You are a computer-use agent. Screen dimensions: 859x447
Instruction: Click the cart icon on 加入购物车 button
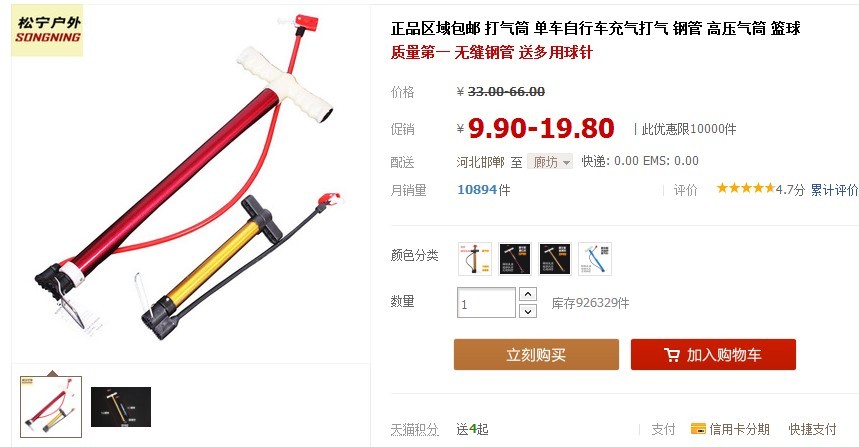point(672,354)
